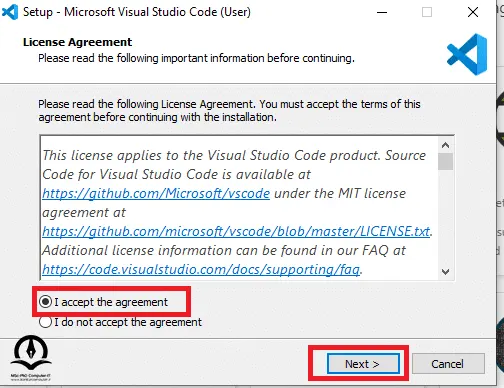Click the VS Code icon in title bar
Viewport: 504px width, 388px height.
point(10,12)
